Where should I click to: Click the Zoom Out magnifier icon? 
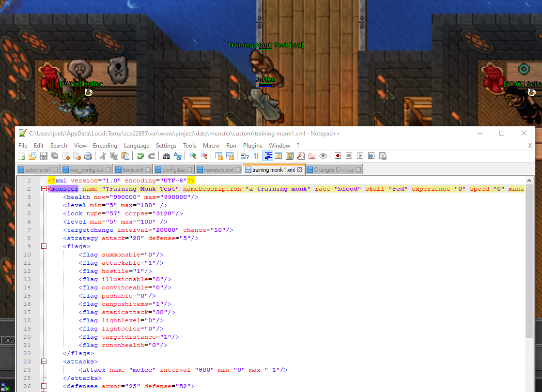(x=204, y=156)
